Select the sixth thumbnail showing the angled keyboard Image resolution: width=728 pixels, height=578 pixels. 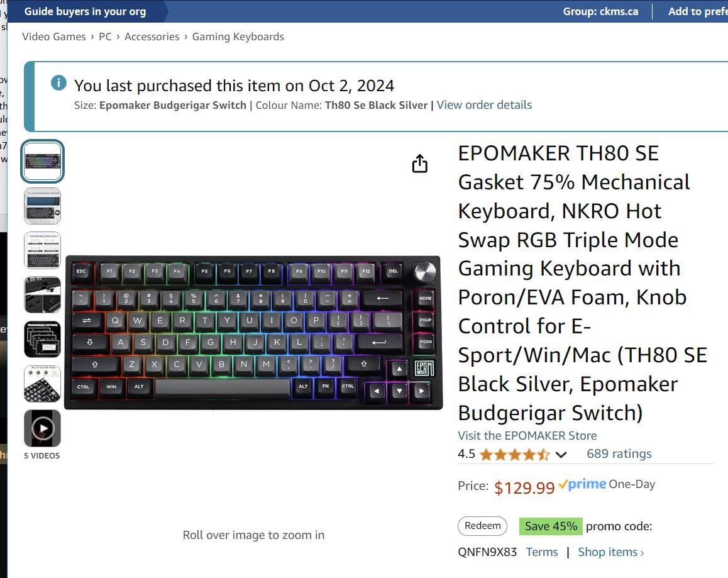click(42, 384)
